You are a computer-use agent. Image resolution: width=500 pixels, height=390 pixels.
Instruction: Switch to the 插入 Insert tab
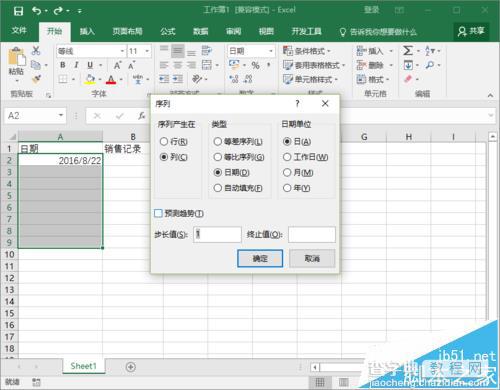(87, 31)
